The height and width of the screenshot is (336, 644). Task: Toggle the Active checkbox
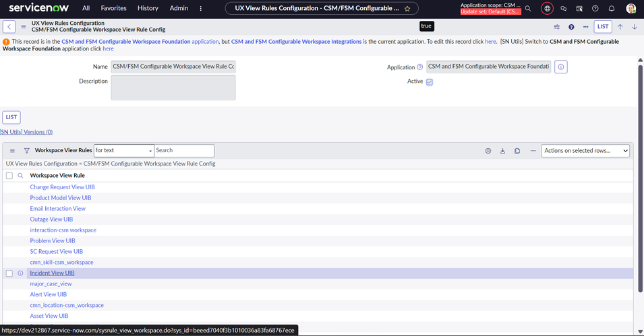430,82
